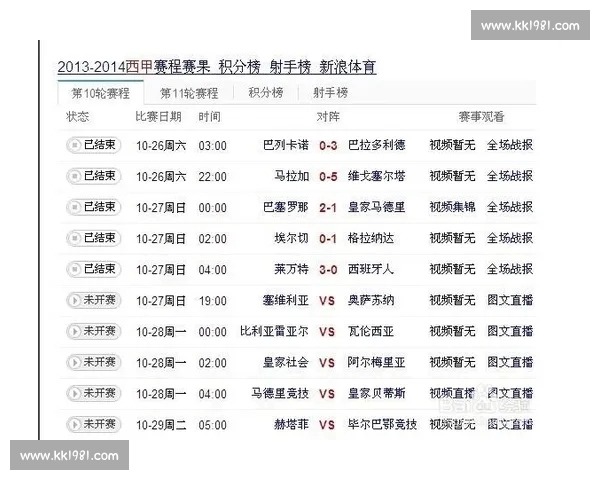The image size is (600, 480).
Task: Click the 未开赛 status for 马德里竞技 match
Action: pos(93,393)
